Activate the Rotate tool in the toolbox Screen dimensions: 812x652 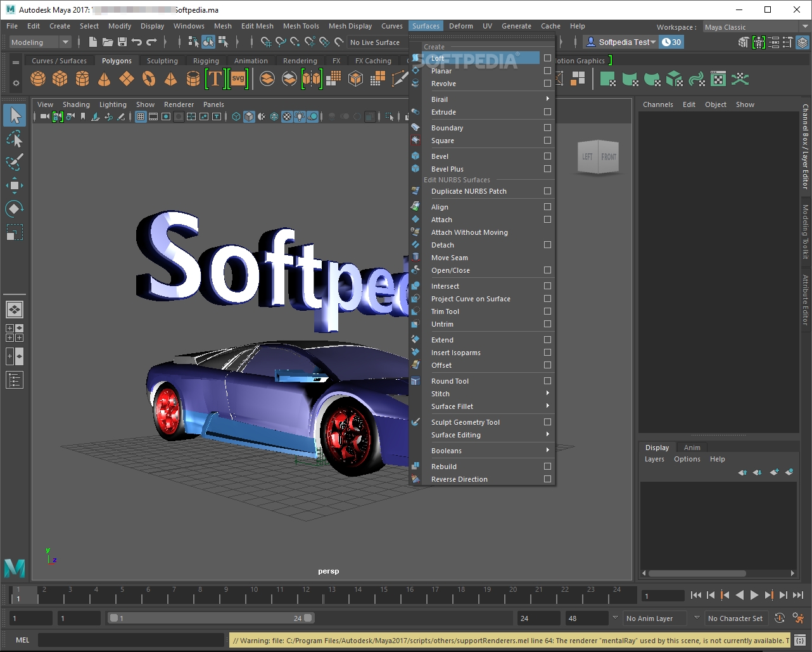click(15, 208)
